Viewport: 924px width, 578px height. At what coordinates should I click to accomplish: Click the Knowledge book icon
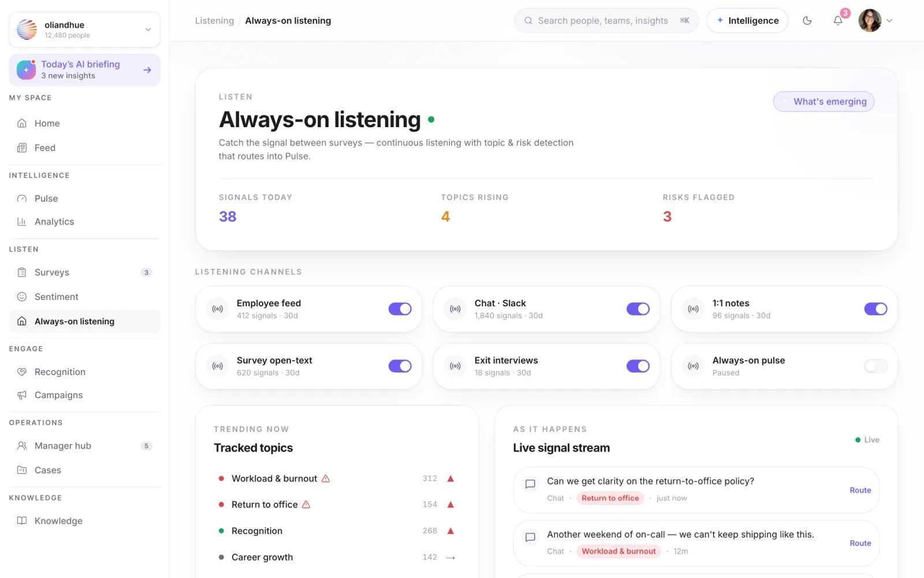point(22,521)
